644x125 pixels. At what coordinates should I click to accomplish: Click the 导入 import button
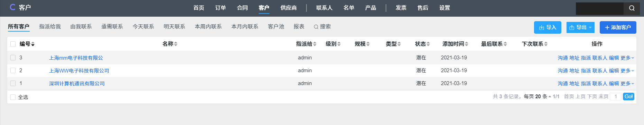pos(548,27)
